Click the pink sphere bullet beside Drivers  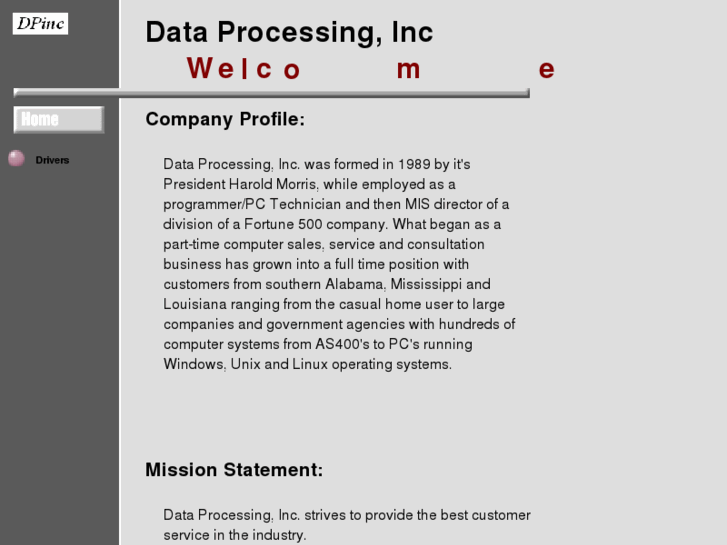[x=16, y=159]
